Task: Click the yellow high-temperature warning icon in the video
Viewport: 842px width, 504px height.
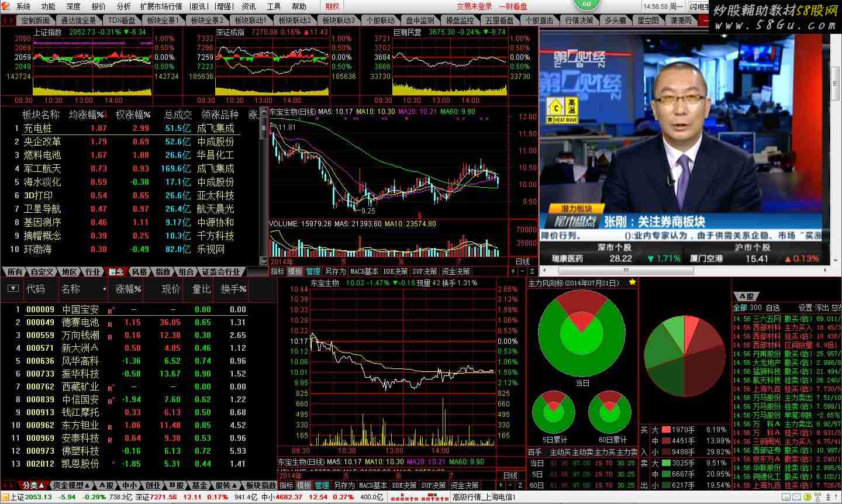Action: coord(564,111)
